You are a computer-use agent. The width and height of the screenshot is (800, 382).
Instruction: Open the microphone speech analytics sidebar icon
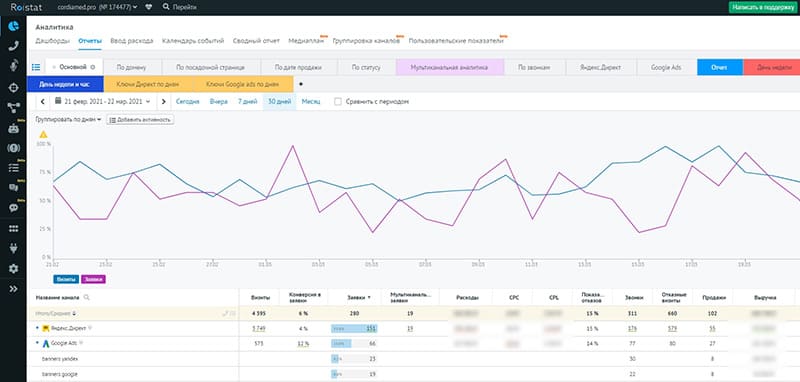13,65
